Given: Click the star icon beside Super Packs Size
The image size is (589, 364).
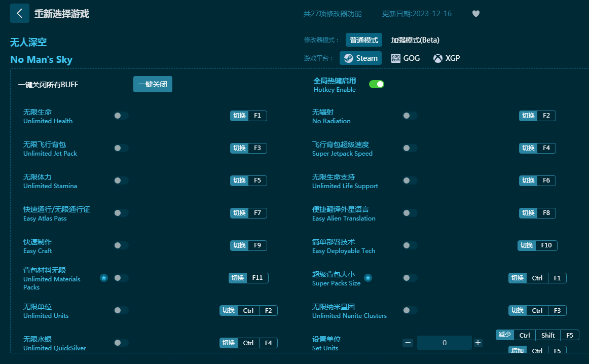Looking at the screenshot, I should pyautogui.click(x=368, y=278).
